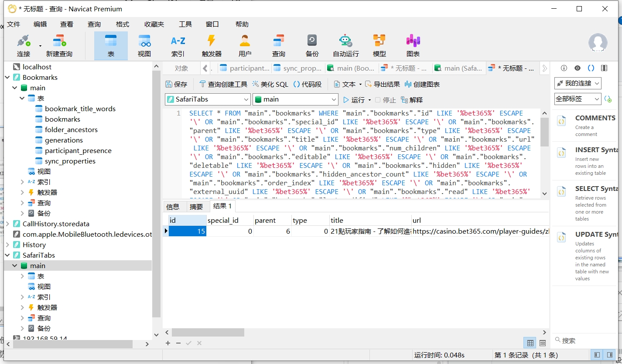
Task: Open the SafariTabs connection dropdown
Action: 208,99
